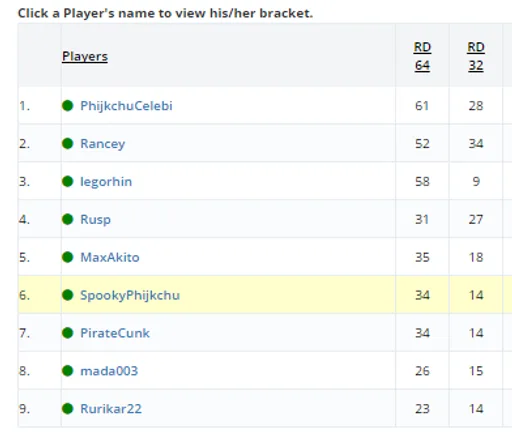Viewport: 512px width, 432px height.
Task: Click green dot beside PirateCunk
Action: coord(68,333)
